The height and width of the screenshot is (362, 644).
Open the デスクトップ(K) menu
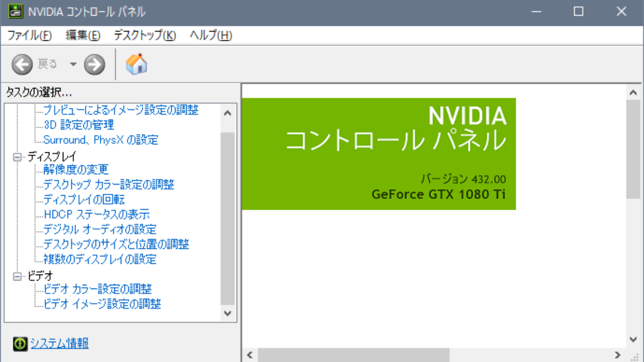click(145, 36)
